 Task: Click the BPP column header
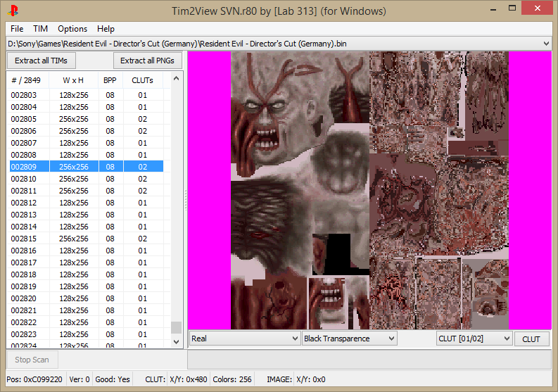[110, 80]
